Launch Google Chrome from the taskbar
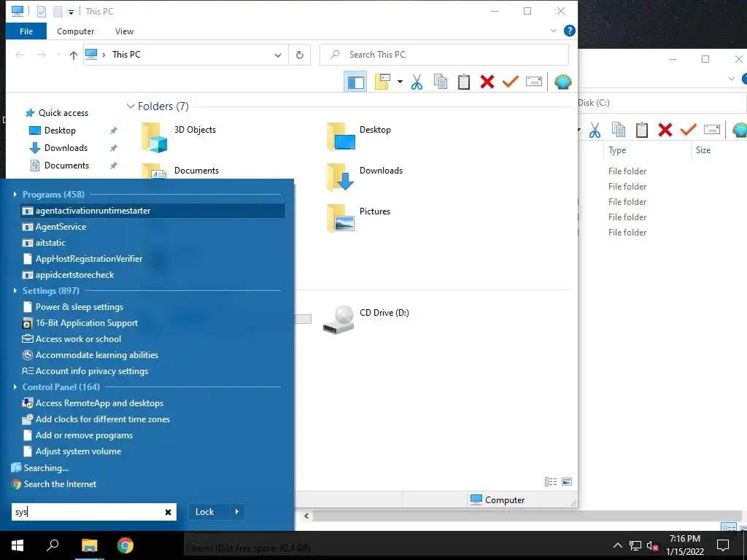This screenshot has height=560, width=747. (125, 545)
